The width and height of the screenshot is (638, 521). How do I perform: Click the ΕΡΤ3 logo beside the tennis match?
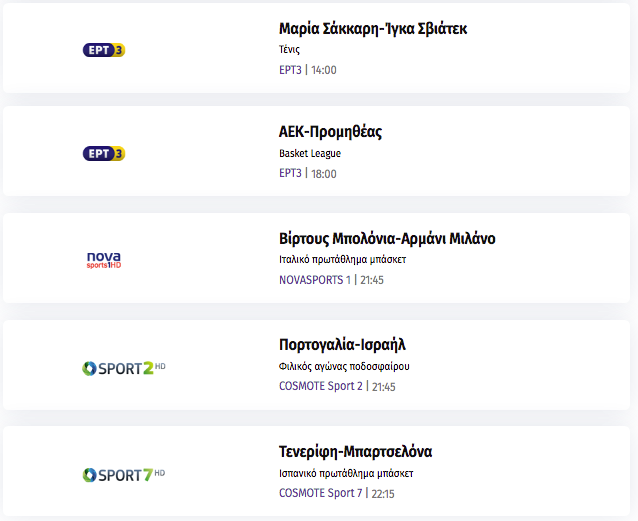(x=104, y=50)
